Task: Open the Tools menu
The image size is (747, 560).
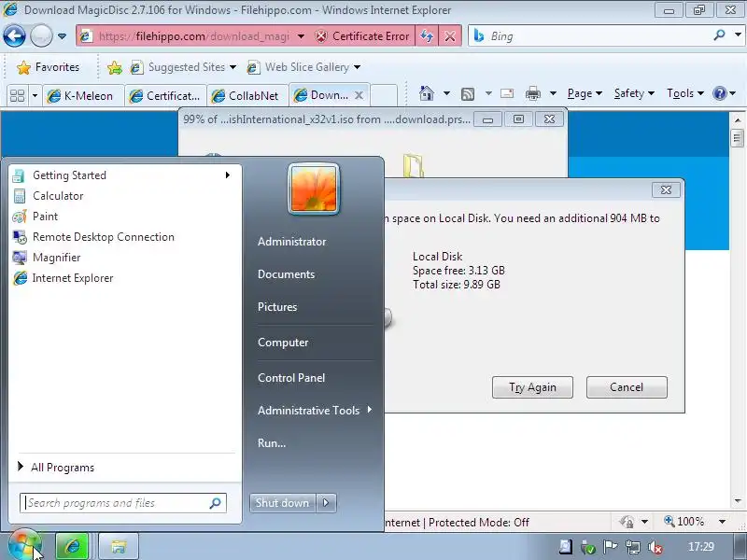Action: (x=685, y=93)
